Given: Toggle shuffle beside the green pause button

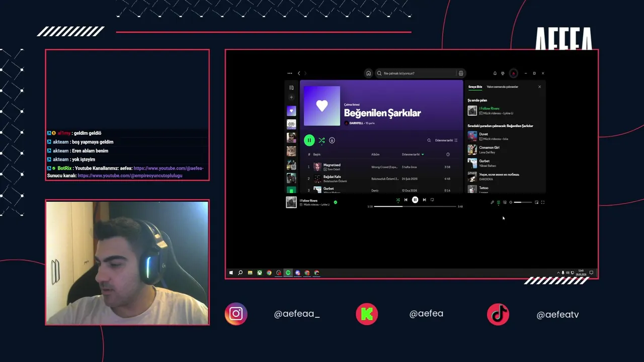Looking at the screenshot, I should tap(321, 141).
